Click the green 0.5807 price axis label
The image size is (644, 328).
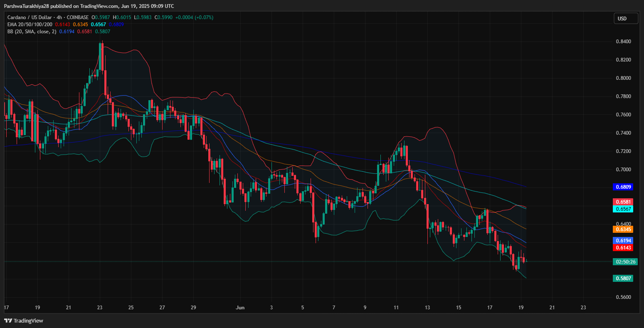pyautogui.click(x=623, y=278)
